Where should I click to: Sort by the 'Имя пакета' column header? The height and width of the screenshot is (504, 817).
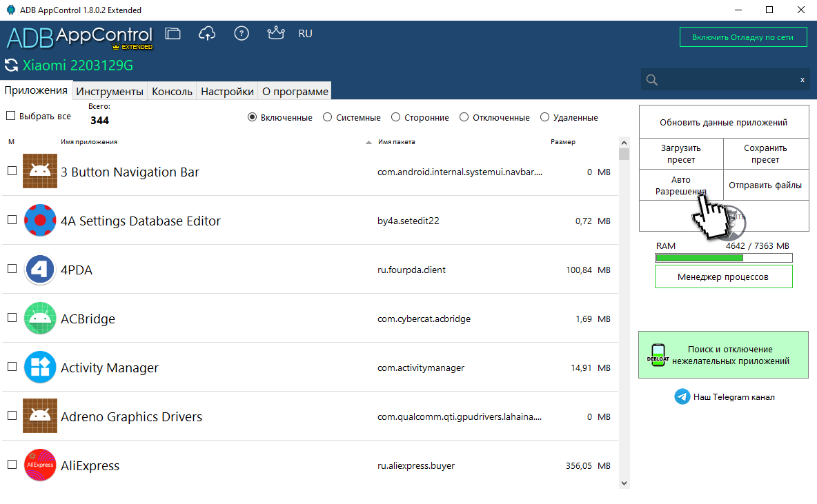(x=397, y=141)
